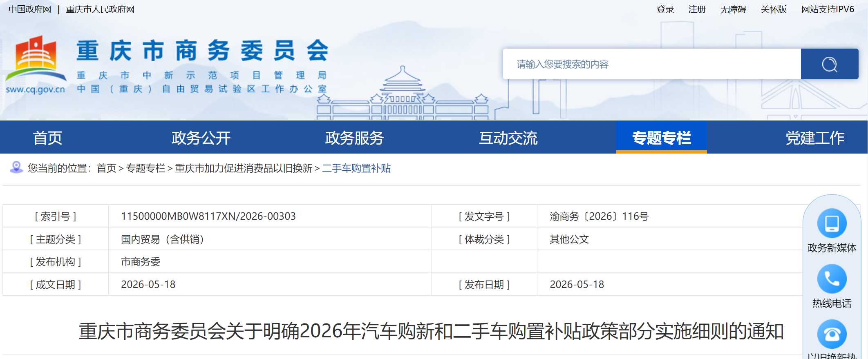Open the 政务服务 navigation tab
The height and width of the screenshot is (359, 868).
point(355,138)
